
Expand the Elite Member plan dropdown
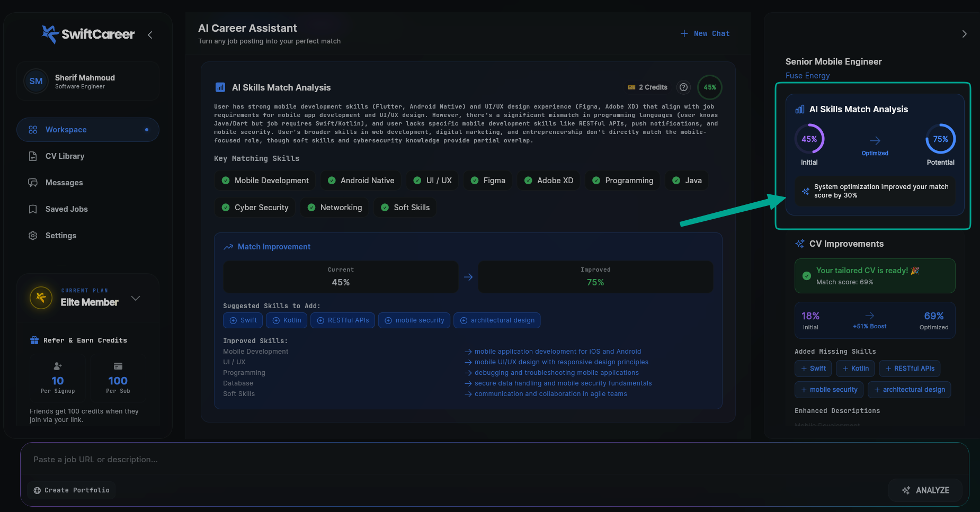click(x=136, y=298)
